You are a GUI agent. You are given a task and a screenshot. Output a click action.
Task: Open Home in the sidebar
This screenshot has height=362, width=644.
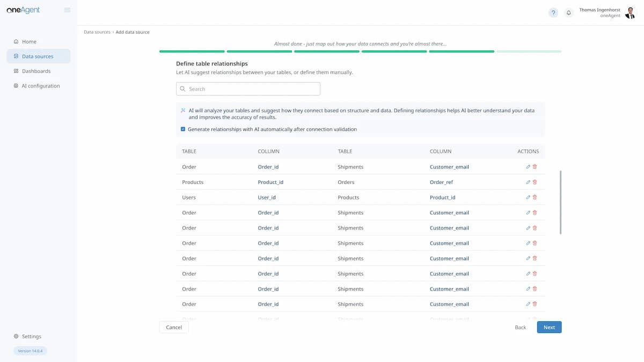click(29, 41)
